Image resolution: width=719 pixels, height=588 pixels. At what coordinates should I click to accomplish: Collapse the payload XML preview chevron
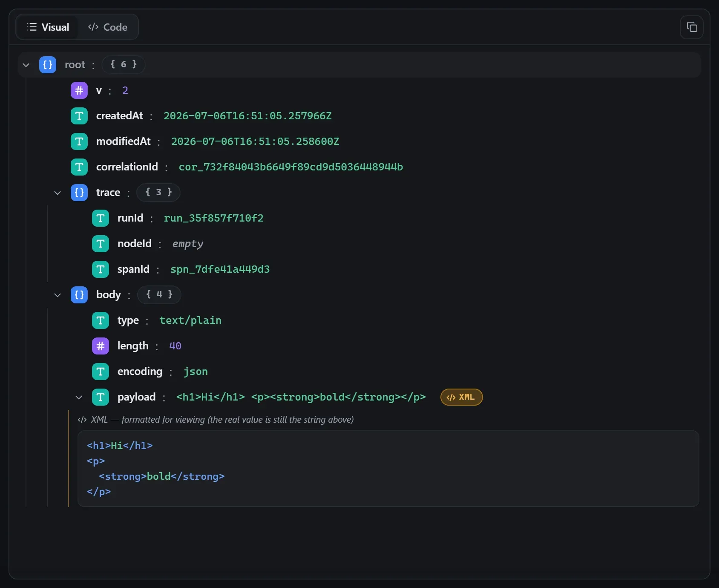point(79,397)
